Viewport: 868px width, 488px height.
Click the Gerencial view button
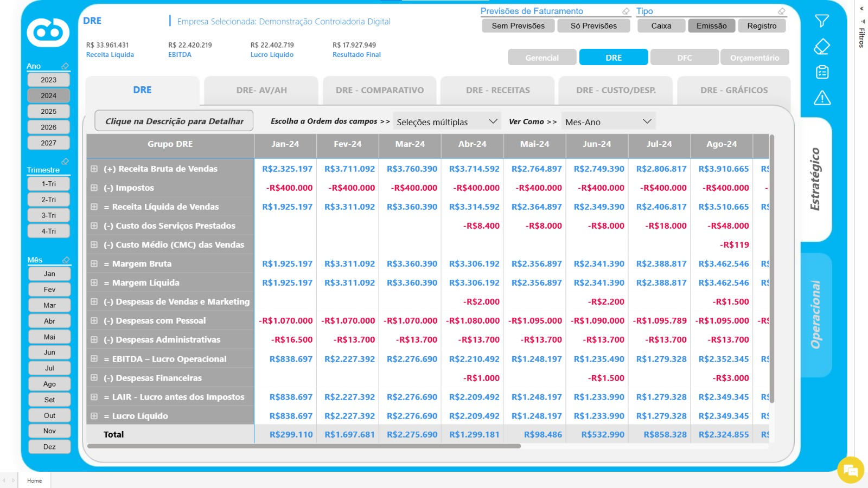click(542, 57)
